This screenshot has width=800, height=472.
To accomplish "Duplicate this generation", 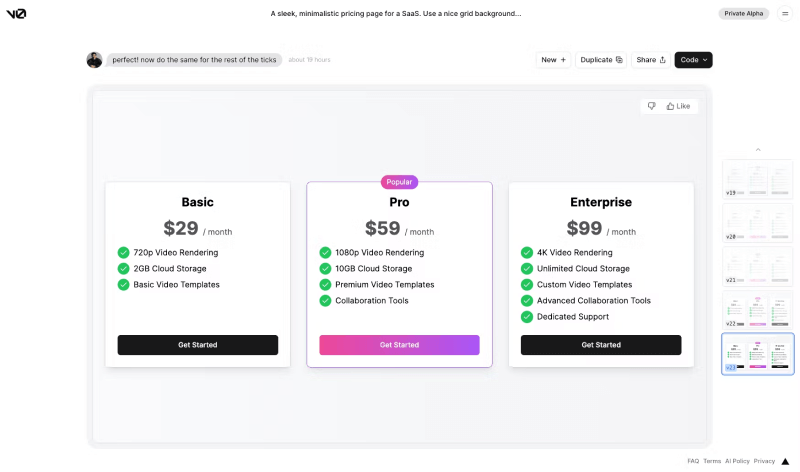I will (x=601, y=60).
